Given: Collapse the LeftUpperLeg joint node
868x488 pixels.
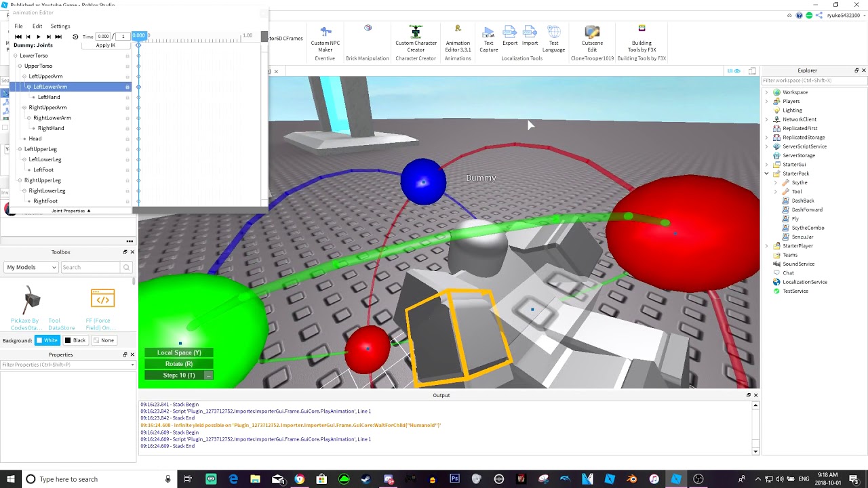Looking at the screenshot, I should pos(20,149).
